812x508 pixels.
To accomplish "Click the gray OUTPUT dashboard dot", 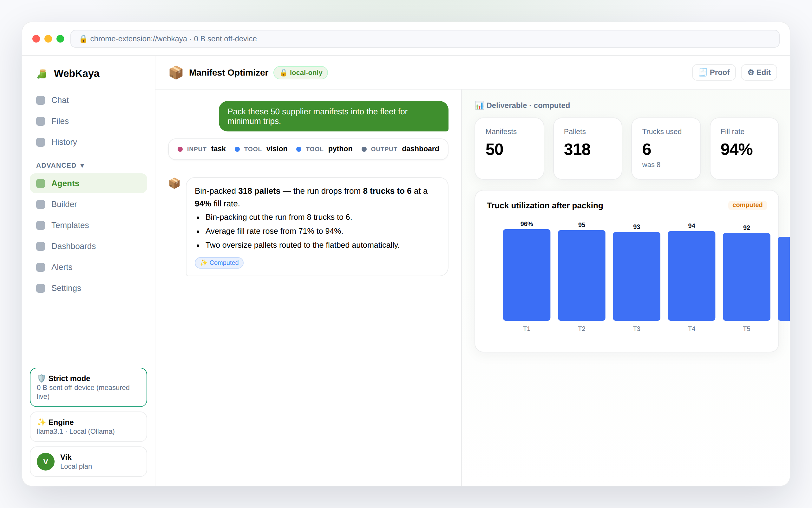I will click(x=364, y=149).
